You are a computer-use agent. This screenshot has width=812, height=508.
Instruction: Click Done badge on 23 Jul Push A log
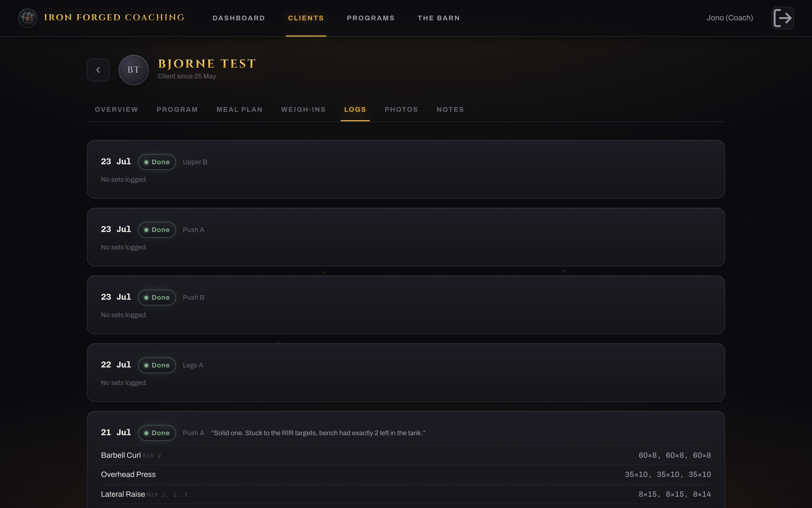157,230
